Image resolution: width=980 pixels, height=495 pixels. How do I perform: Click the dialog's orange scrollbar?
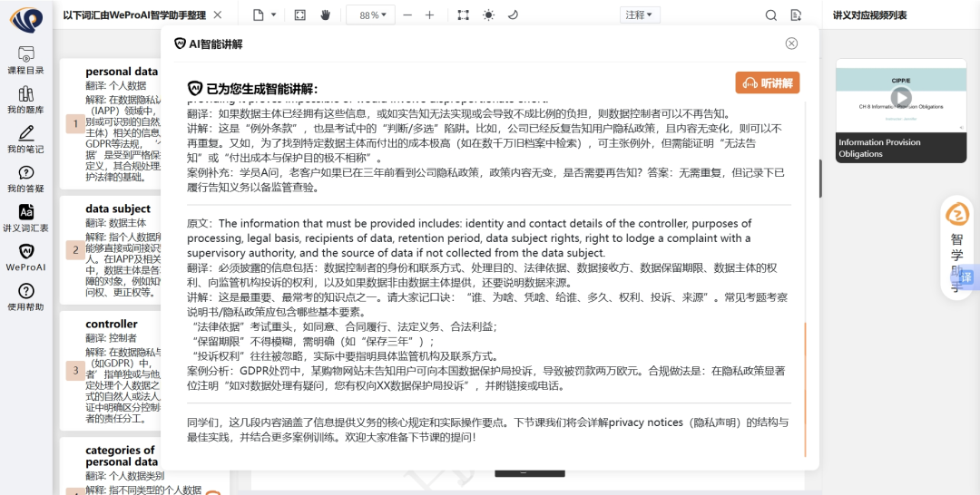pyautogui.click(x=805, y=389)
